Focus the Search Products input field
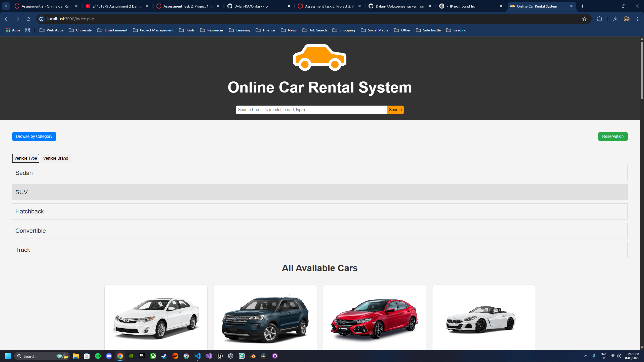The image size is (644, 362). coord(311,110)
